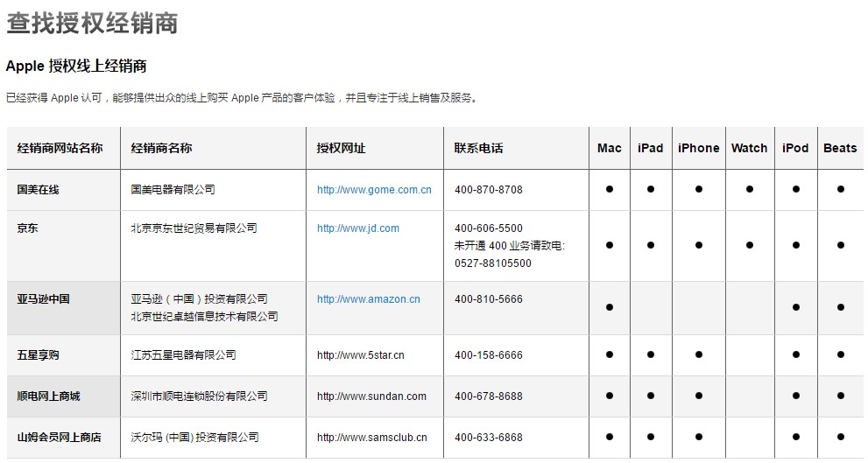The height and width of the screenshot is (463, 868).
Task: Select the 顺电网上商城 reseller site name
Action: tap(49, 396)
